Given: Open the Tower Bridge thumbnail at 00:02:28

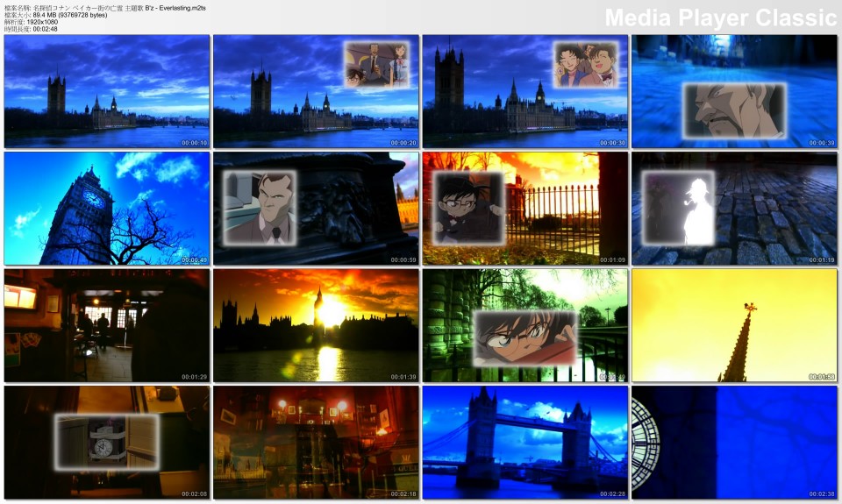Looking at the screenshot, I should point(525,443).
